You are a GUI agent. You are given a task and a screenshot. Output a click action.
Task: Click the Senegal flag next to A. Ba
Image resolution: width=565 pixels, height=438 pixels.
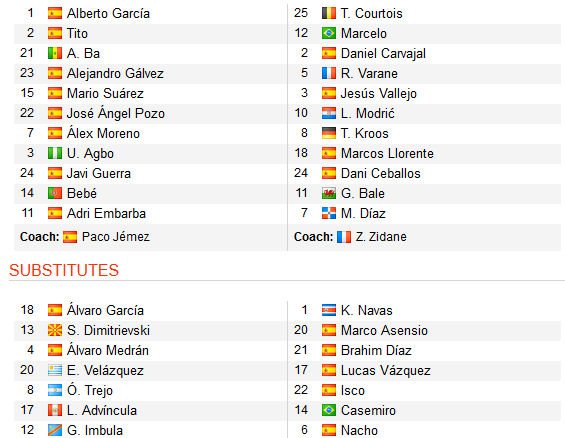(x=55, y=53)
